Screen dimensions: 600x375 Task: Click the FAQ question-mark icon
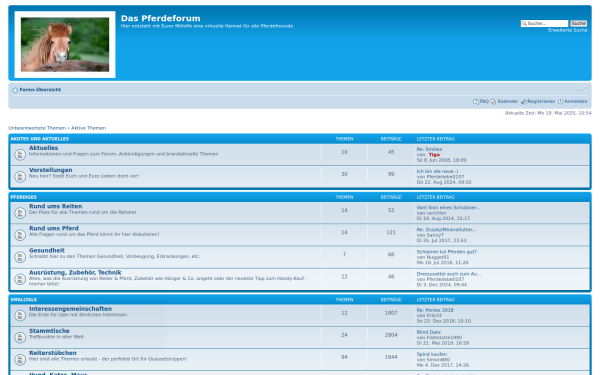click(476, 101)
